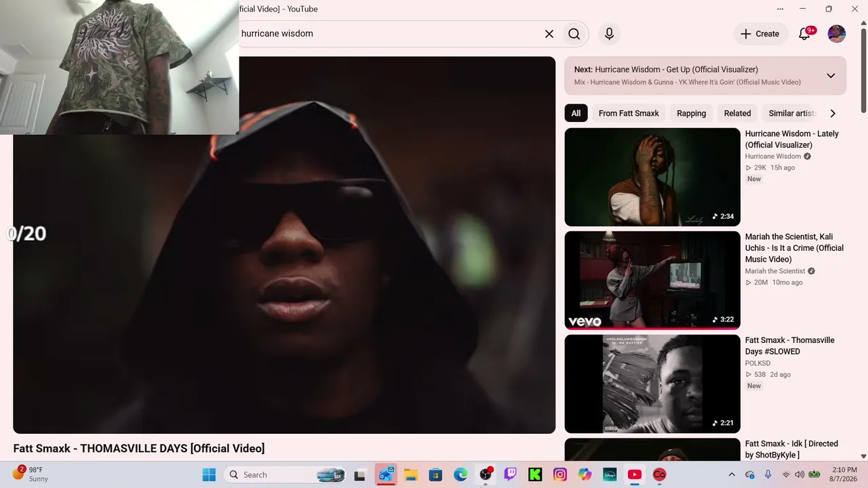Visit the Hurricane Wisdom channel link
Viewport: 868px width, 488px height.
(x=773, y=157)
